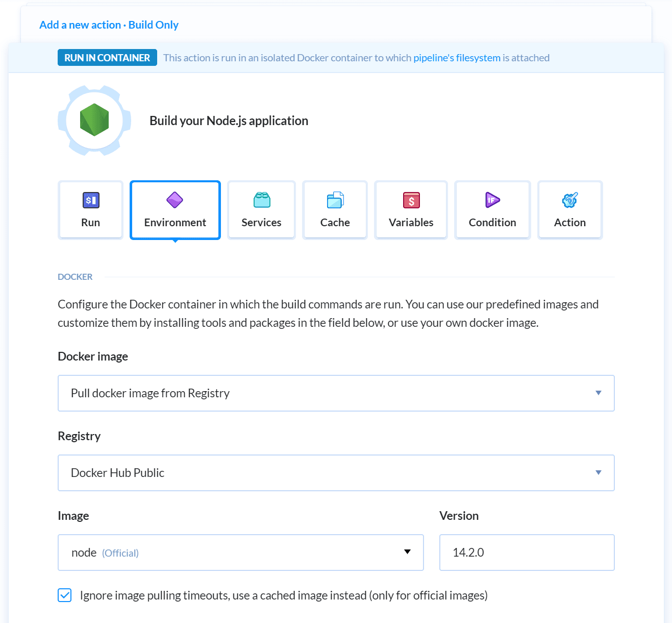Click the Action gear icon
The height and width of the screenshot is (623, 672).
point(569,200)
